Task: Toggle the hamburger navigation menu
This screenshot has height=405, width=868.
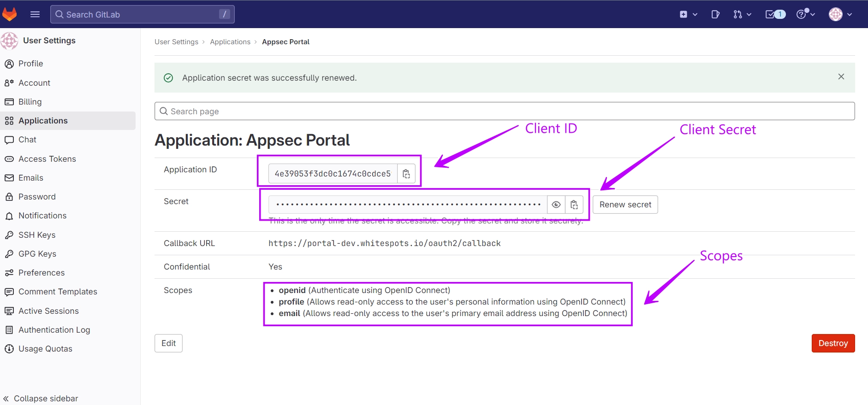Action: 35,14
